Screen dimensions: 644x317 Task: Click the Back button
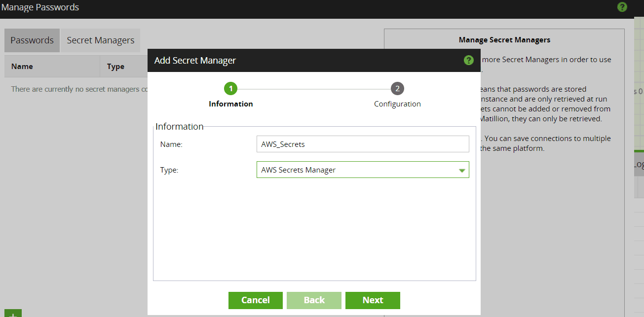pos(314,300)
